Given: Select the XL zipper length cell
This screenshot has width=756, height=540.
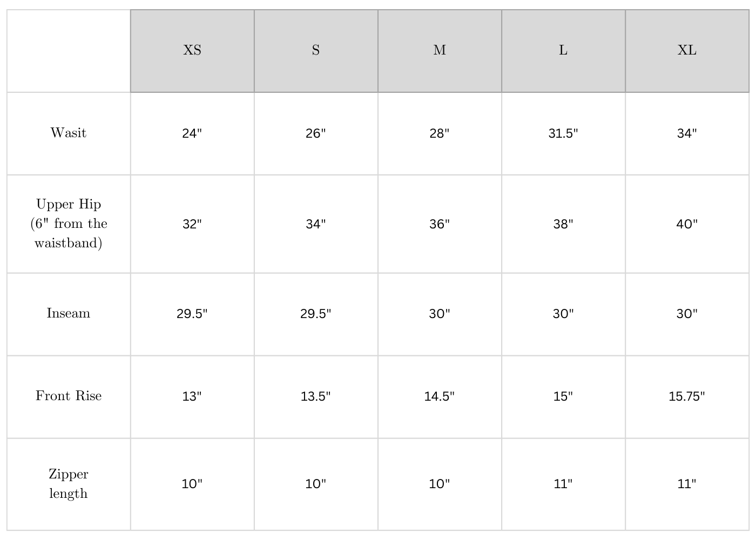Looking at the screenshot, I should click(x=687, y=484).
